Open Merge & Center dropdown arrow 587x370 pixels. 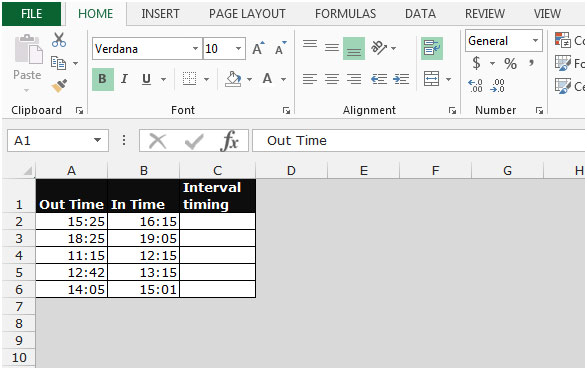[448, 79]
